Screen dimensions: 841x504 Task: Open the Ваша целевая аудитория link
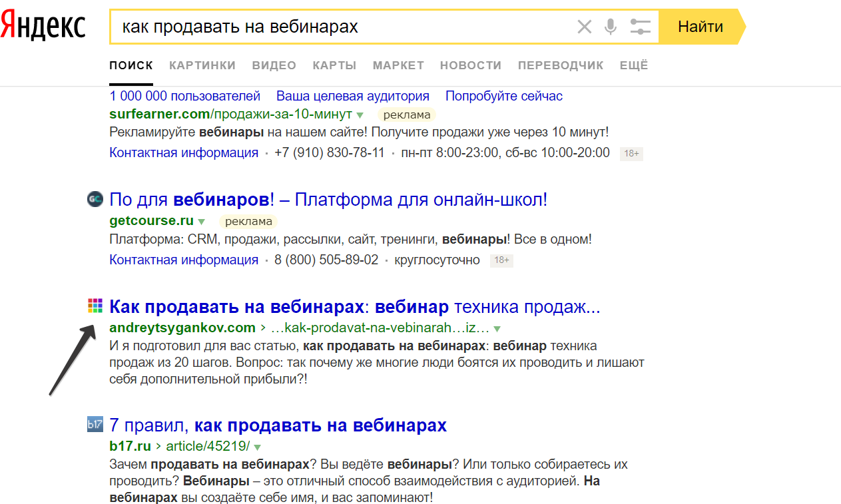coord(353,96)
